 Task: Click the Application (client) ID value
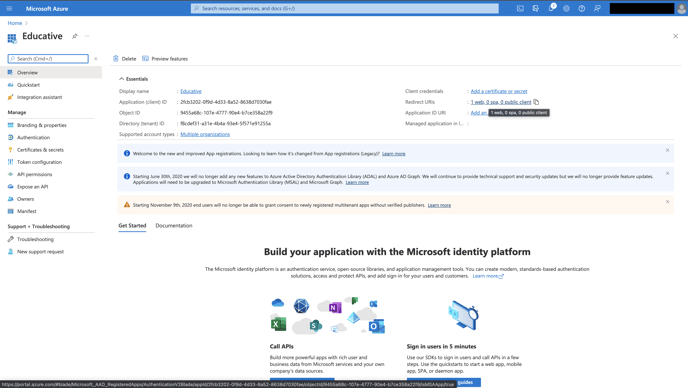point(226,102)
